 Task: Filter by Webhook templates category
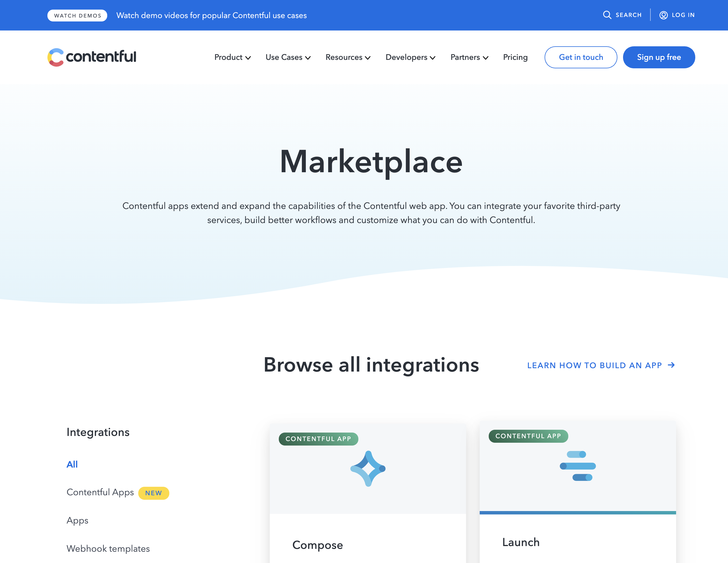click(108, 548)
